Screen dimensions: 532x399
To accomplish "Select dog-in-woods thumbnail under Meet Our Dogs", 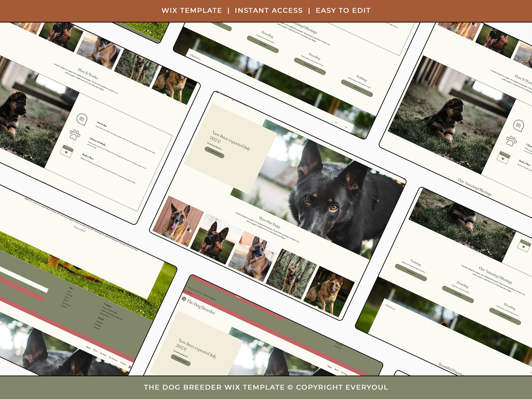I will click(291, 274).
